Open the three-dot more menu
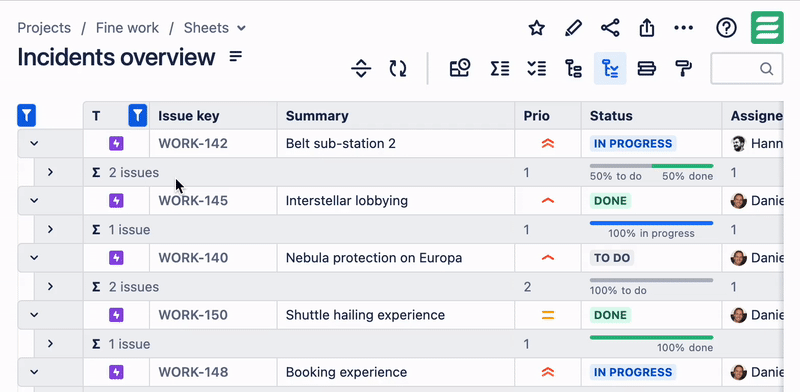The height and width of the screenshot is (392, 800). coord(684,28)
